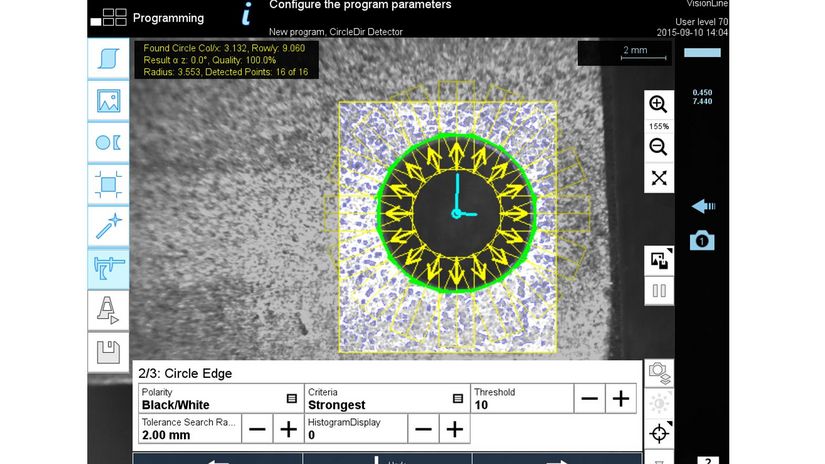Viewport: 825px width, 464px height.
Task: Decrease the Tolerance Search Range value
Action: [257, 429]
